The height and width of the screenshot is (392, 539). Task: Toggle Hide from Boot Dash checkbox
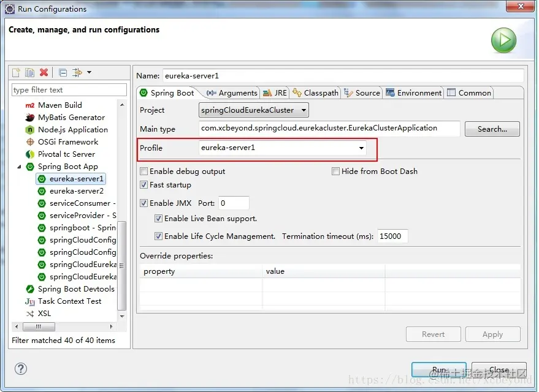pyautogui.click(x=335, y=171)
